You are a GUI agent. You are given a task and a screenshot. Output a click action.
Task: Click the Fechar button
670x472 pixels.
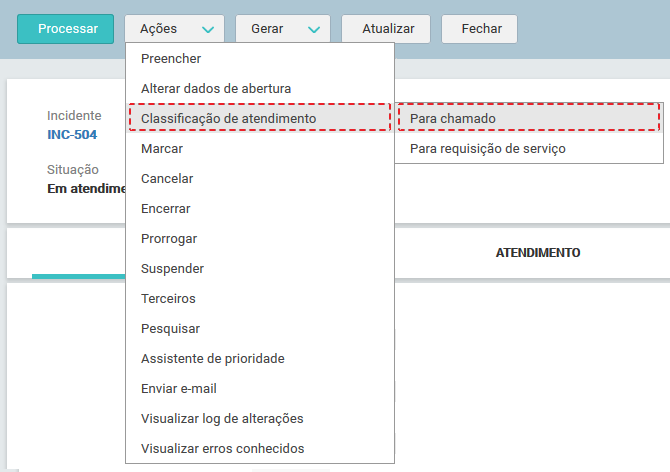[479, 29]
